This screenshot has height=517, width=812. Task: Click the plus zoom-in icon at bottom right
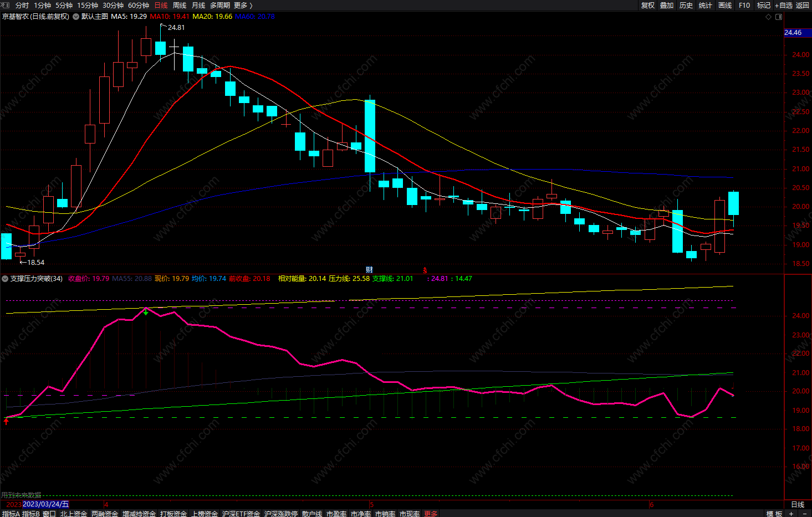tap(791, 514)
